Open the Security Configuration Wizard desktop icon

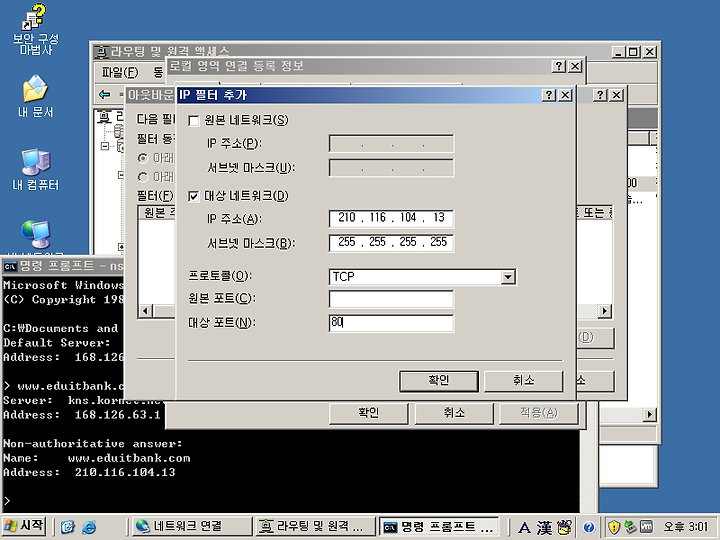click(35, 30)
